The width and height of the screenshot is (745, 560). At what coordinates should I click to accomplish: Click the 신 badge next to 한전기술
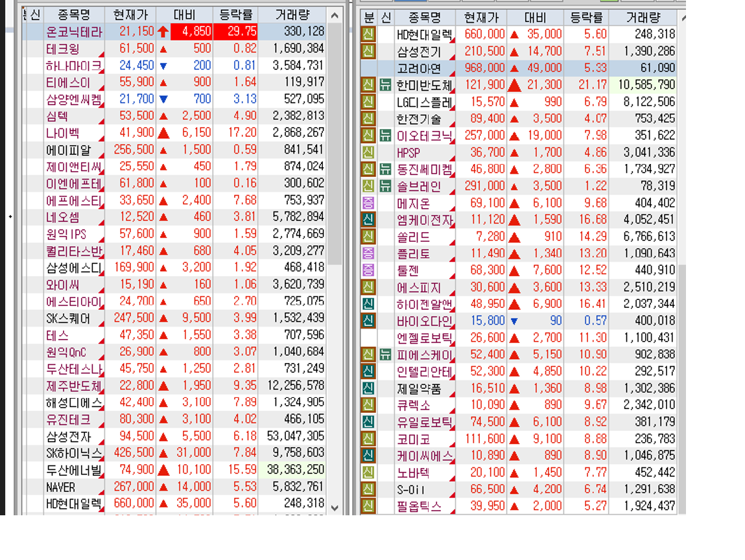368,118
